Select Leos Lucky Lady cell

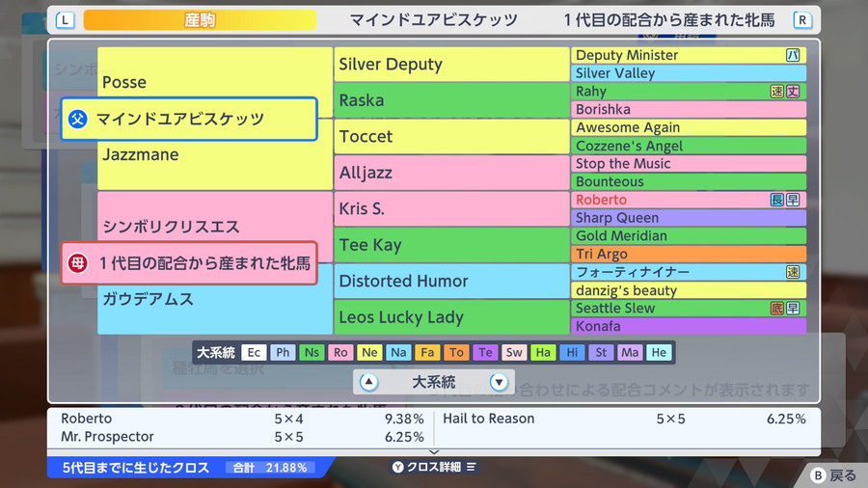click(x=451, y=317)
